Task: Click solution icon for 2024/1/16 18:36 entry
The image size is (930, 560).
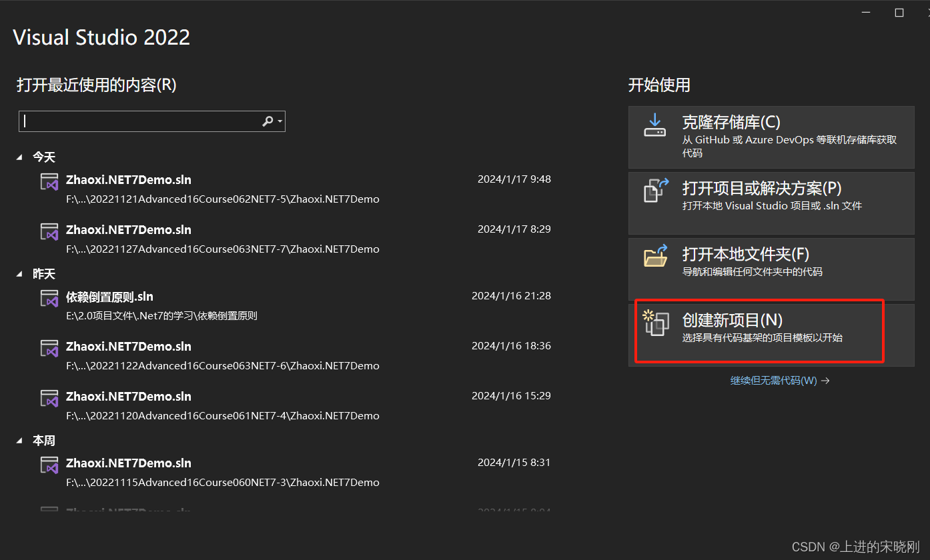Action: pyautogui.click(x=49, y=349)
